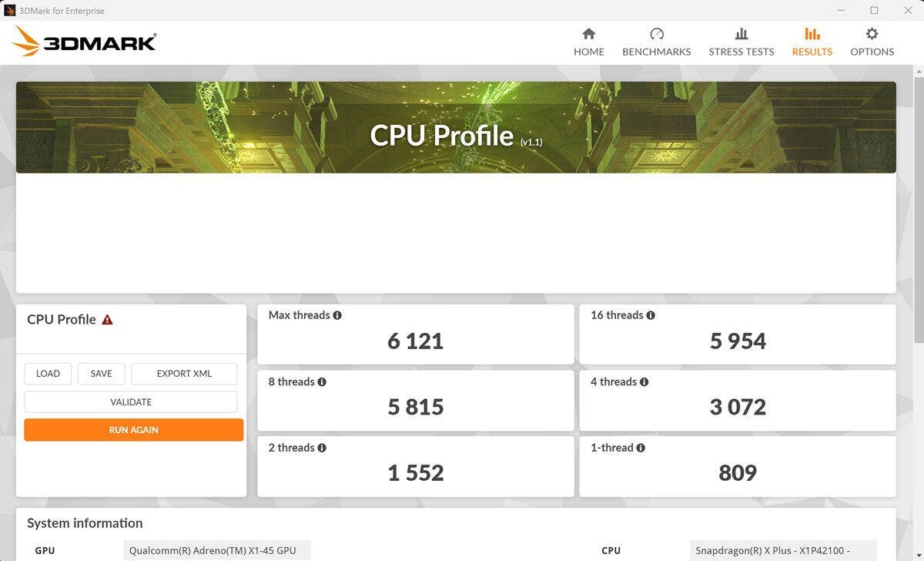Click the 4 threads score 3 072

pyautogui.click(x=738, y=407)
